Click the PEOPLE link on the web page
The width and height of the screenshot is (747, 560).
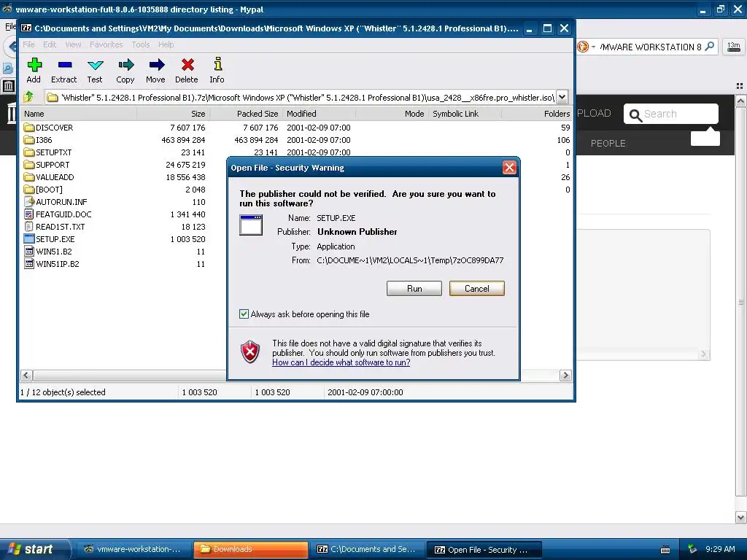(x=608, y=144)
